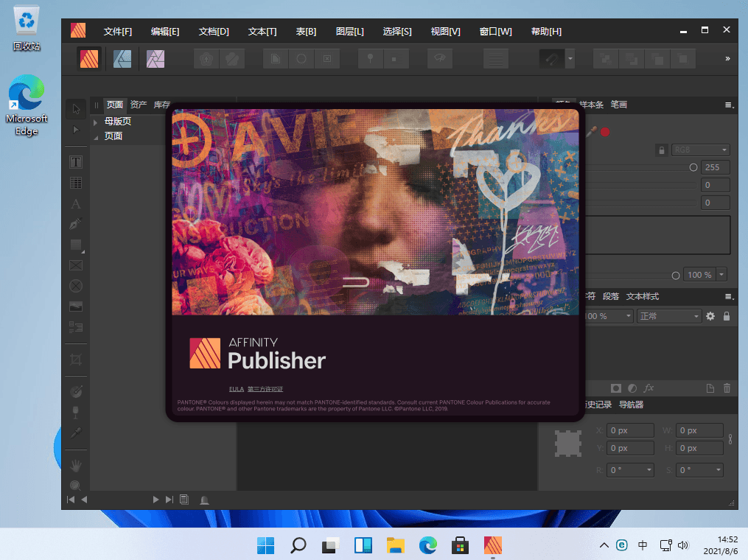Image resolution: width=748 pixels, height=560 pixels.
Task: Switch to the 资产 tab
Action: (139, 105)
